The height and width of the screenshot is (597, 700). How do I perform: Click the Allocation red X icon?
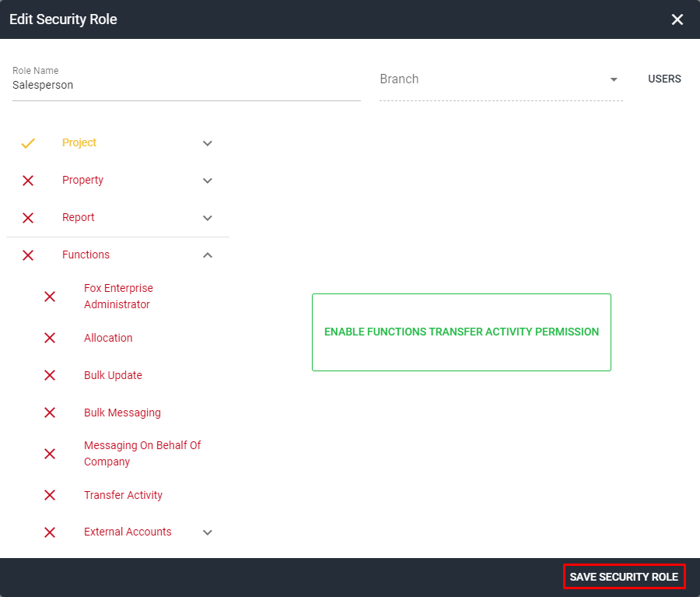pyautogui.click(x=50, y=338)
